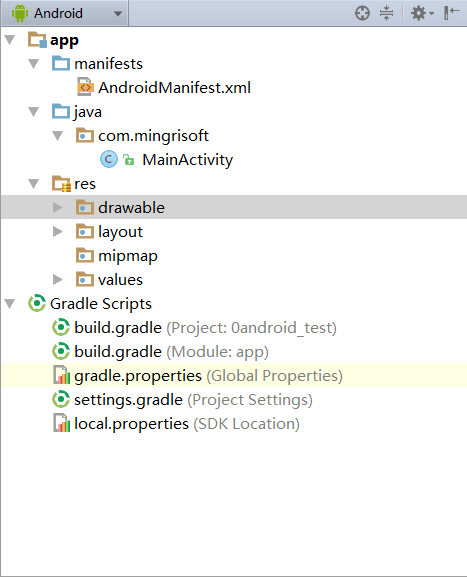Click the collapse all icon in header
This screenshot has width=467, height=577.
coord(386,13)
